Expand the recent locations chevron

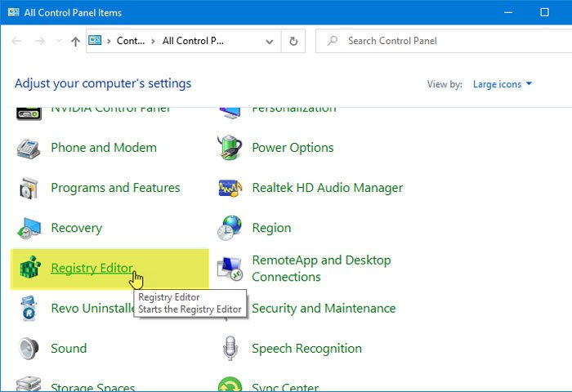pyautogui.click(x=59, y=41)
